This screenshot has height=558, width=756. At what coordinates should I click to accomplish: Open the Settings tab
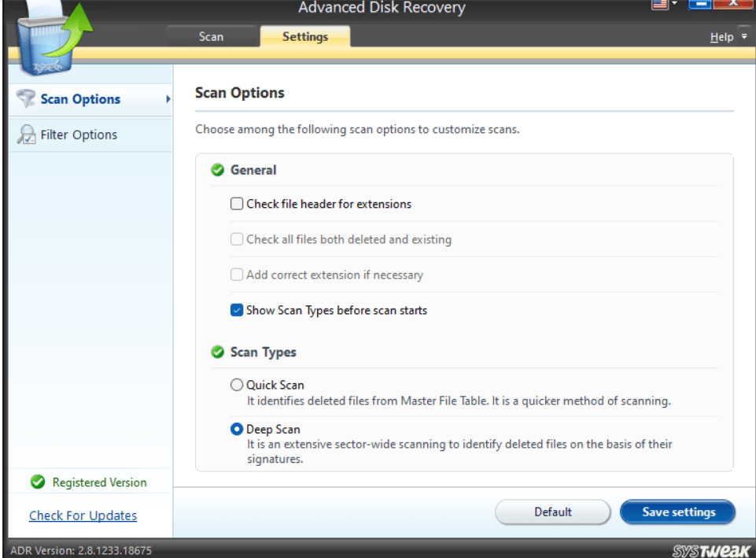click(x=304, y=37)
